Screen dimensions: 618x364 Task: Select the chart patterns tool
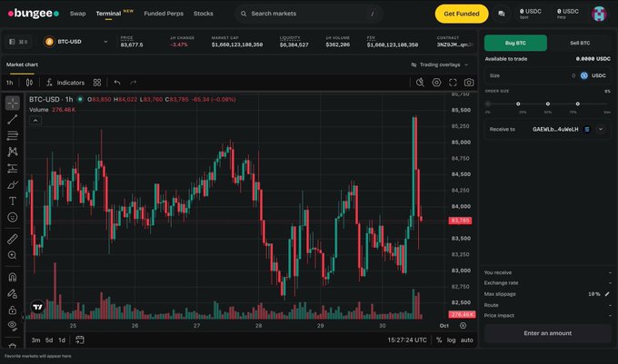13,152
